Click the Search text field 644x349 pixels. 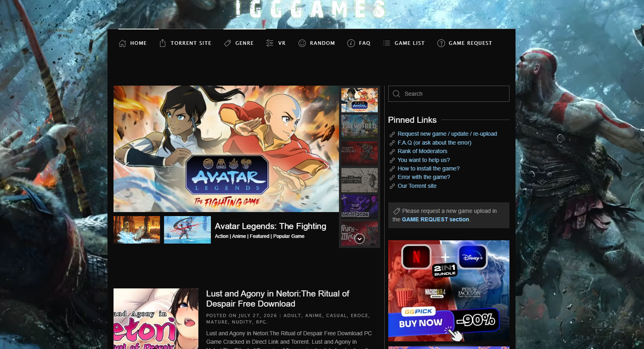point(449,94)
